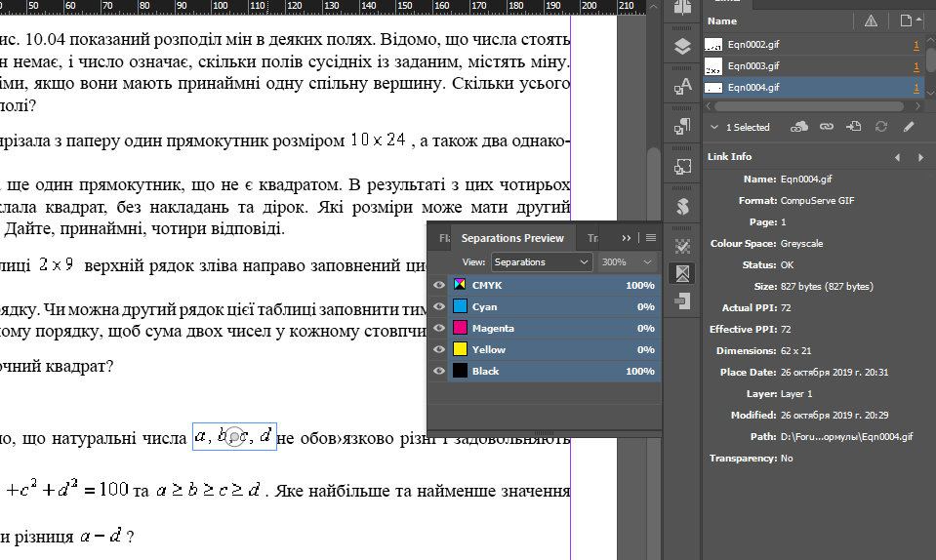This screenshot has width=936, height=560.
Task: Click the Size value 827 bytes
Action: point(827,286)
